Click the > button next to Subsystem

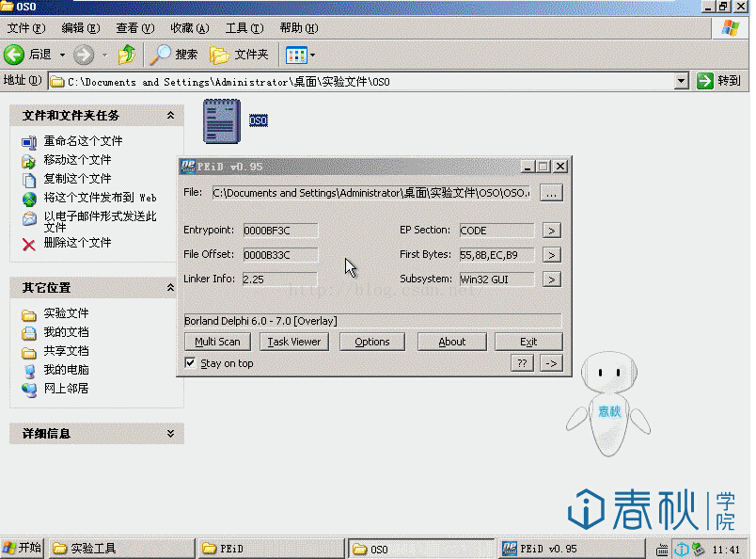(x=552, y=279)
